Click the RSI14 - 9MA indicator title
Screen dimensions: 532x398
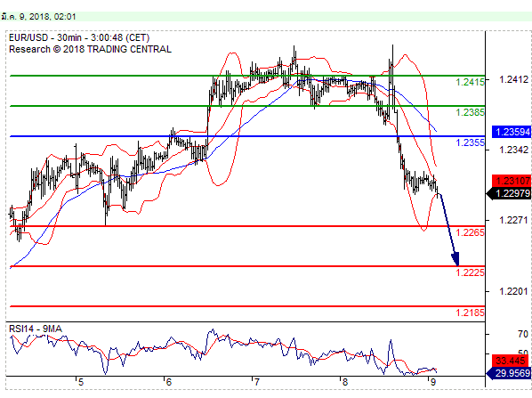(x=36, y=329)
